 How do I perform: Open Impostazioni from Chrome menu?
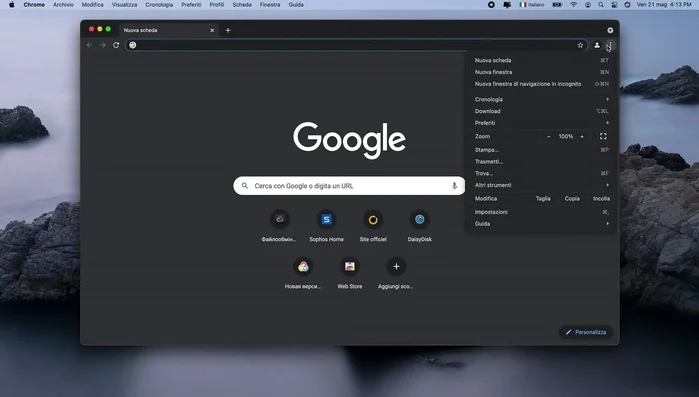(x=541, y=212)
